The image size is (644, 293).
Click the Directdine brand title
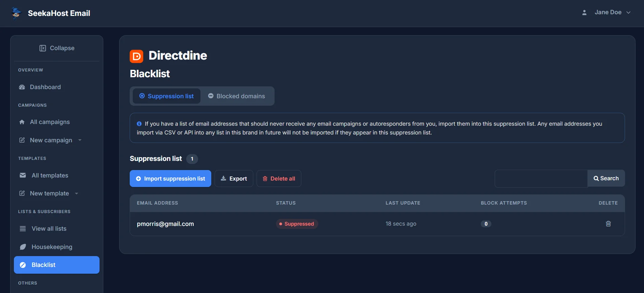tap(178, 56)
